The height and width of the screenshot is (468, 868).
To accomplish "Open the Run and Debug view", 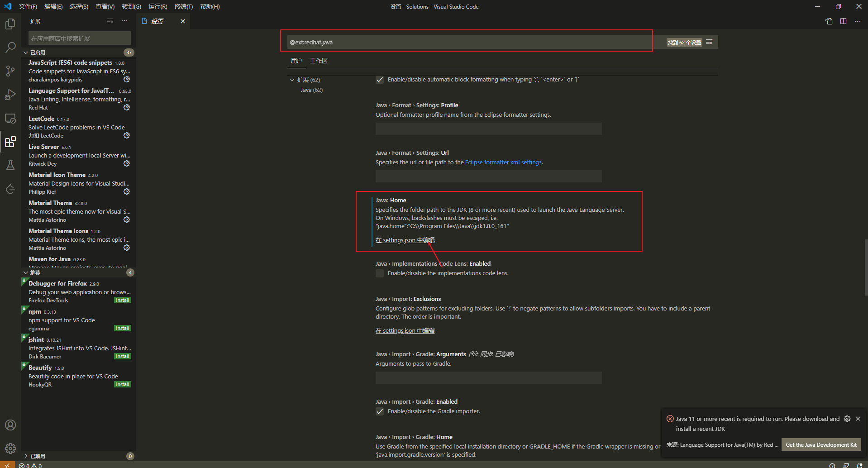I will (x=10, y=95).
